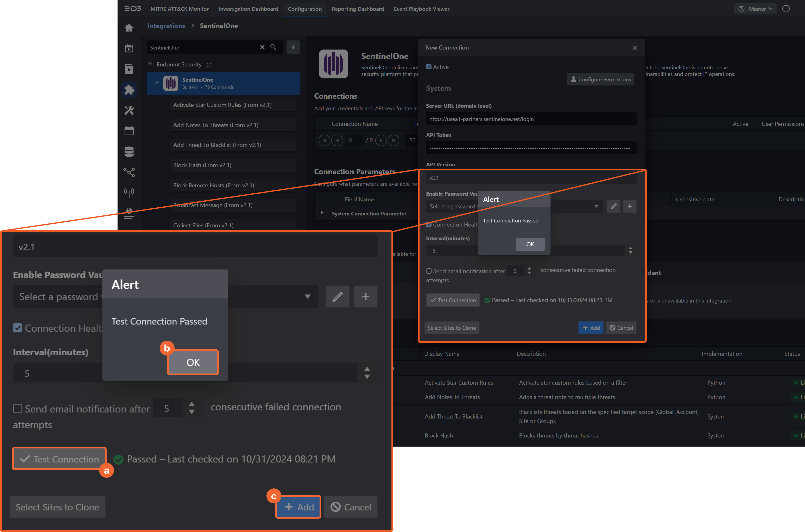Clear the SentinelOne search with X icon
This screenshot has height=532, width=805.
click(262, 47)
